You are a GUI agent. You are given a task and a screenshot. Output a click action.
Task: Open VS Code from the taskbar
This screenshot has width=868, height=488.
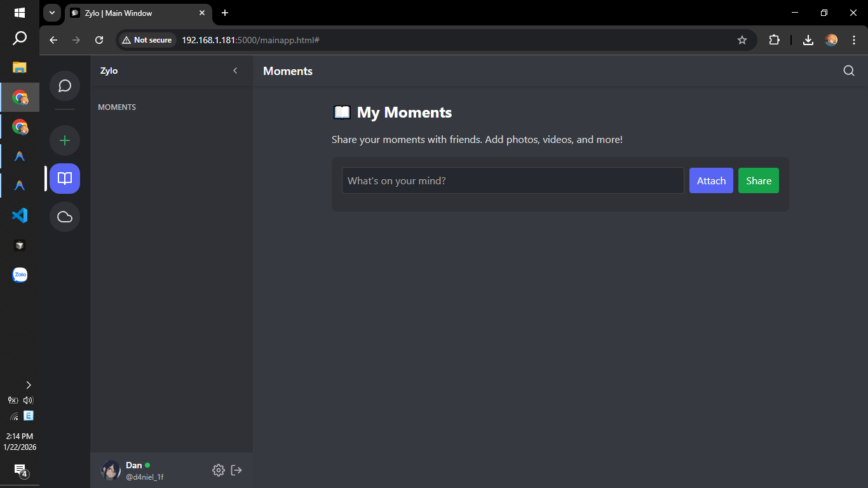click(x=20, y=215)
